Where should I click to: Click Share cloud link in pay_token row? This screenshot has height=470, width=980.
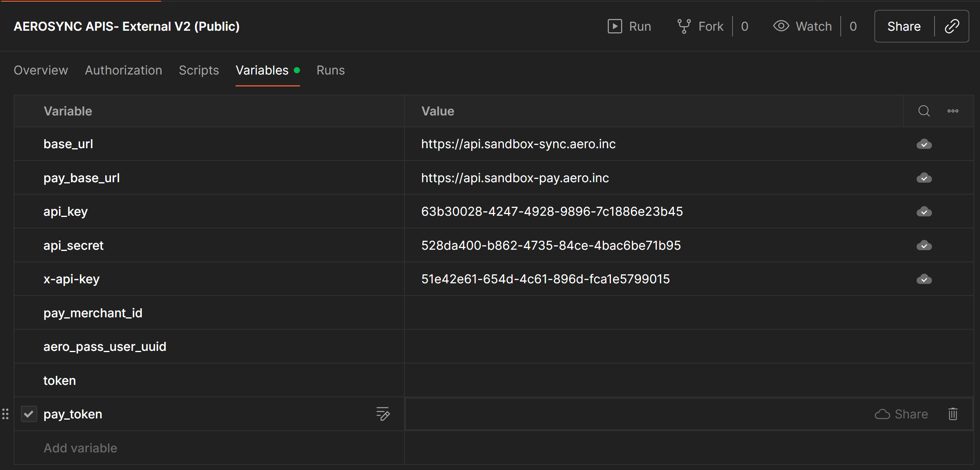(x=901, y=414)
